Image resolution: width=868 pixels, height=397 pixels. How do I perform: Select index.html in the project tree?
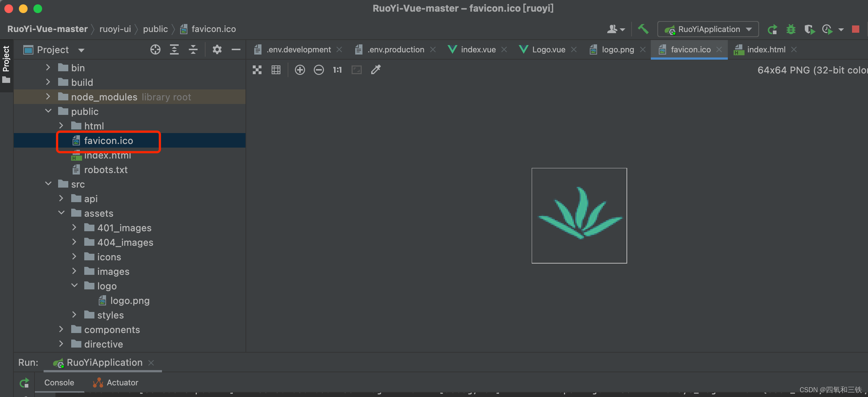click(x=130, y=155)
